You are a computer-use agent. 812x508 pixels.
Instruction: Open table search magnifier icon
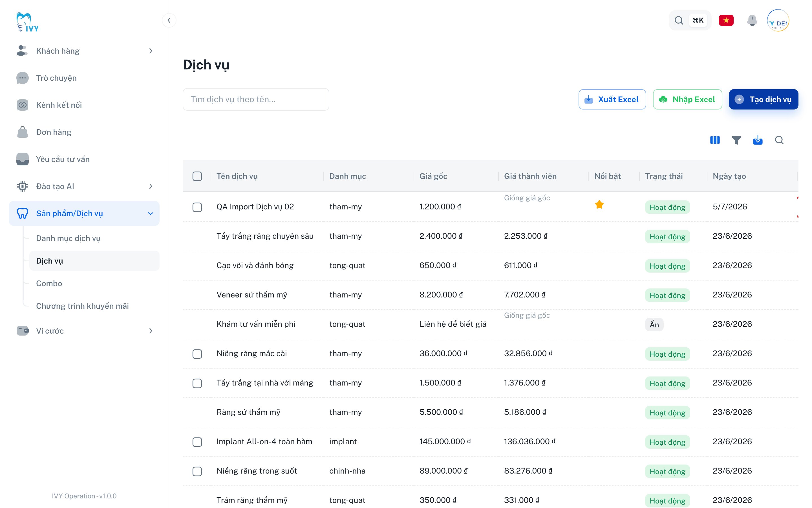click(779, 140)
